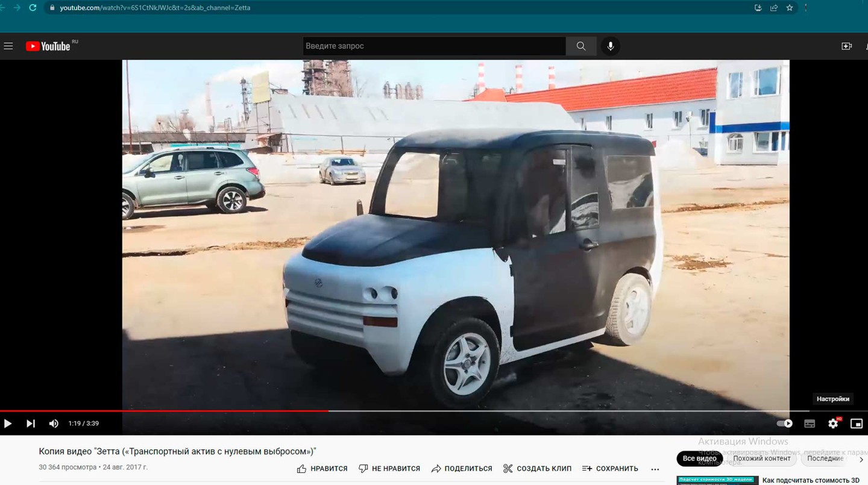Open the create video icon
Viewport: 868px width, 485px height.
coord(846,46)
